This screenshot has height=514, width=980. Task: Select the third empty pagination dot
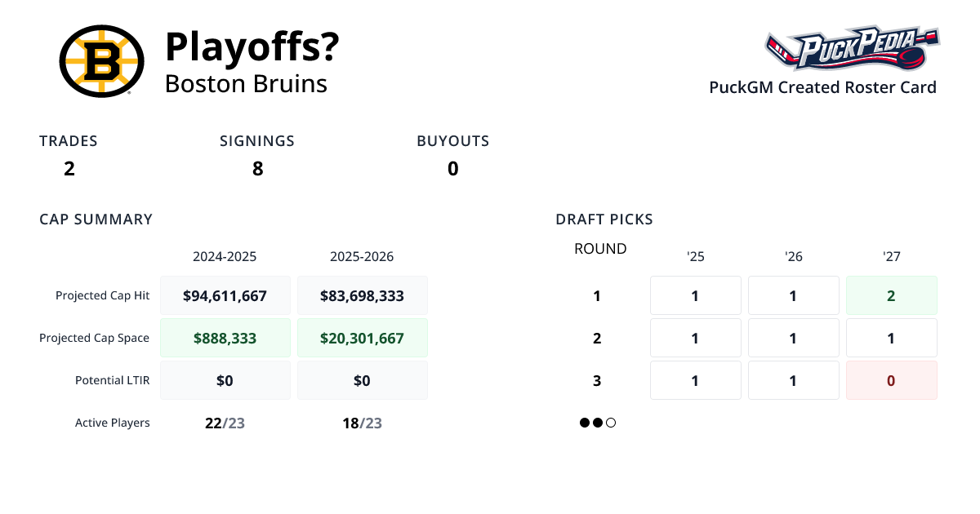tap(611, 423)
